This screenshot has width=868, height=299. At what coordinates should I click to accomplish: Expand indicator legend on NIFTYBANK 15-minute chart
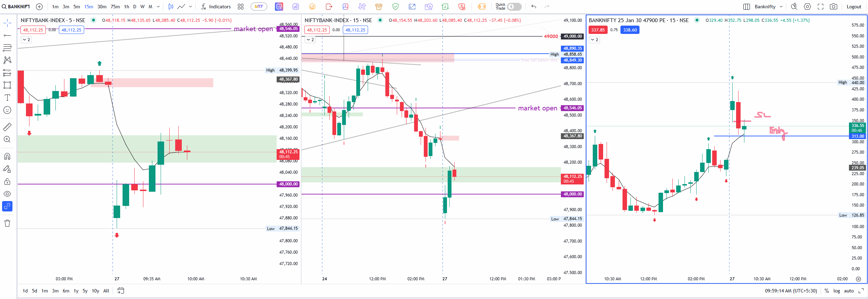coord(310,40)
